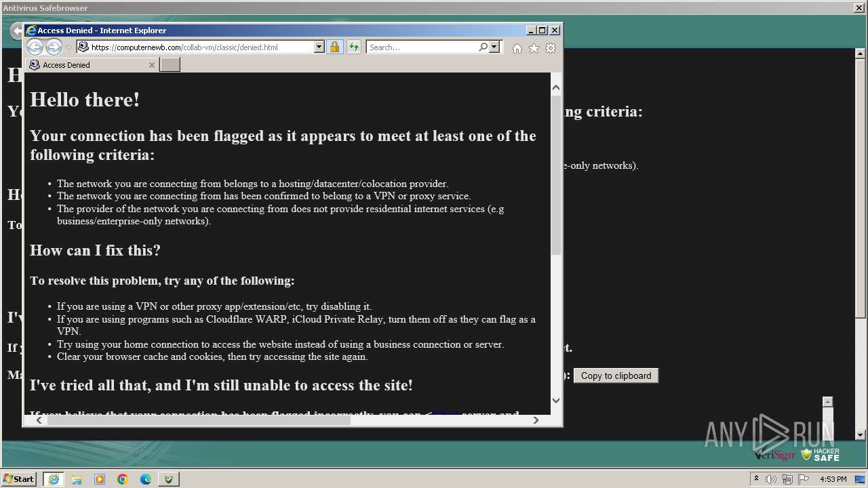The width and height of the screenshot is (868, 488).
Task: Click the "How can I fix this?" heading
Action: coord(95,250)
